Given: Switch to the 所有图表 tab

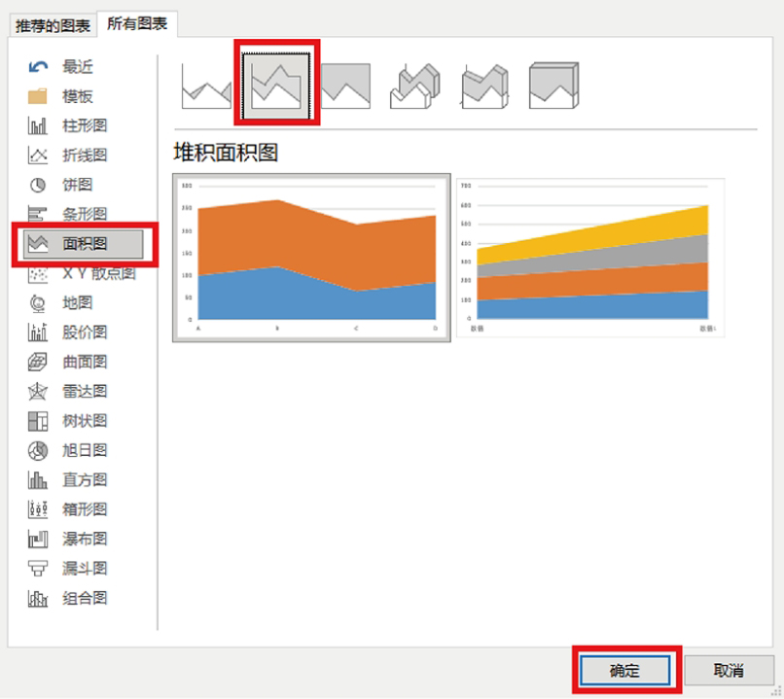Looking at the screenshot, I should point(137,23).
